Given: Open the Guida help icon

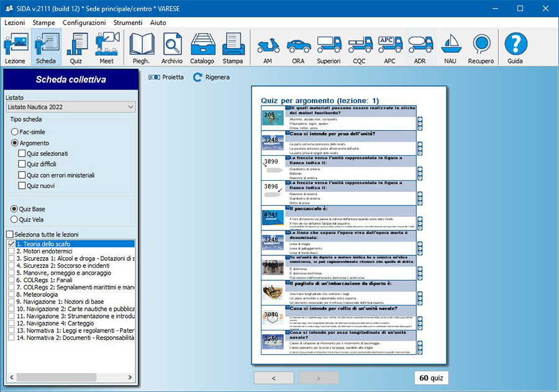Looking at the screenshot, I should (x=515, y=48).
